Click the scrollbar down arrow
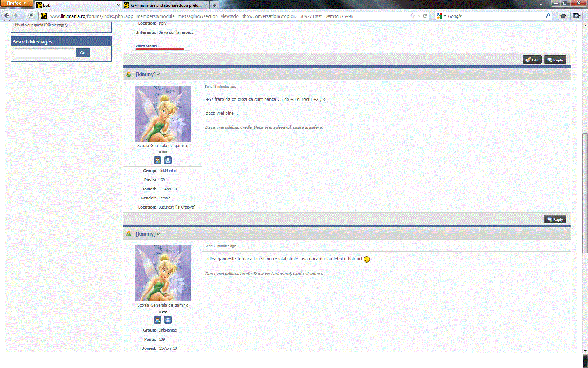Viewport: 588px width, 368px height. (x=585, y=350)
